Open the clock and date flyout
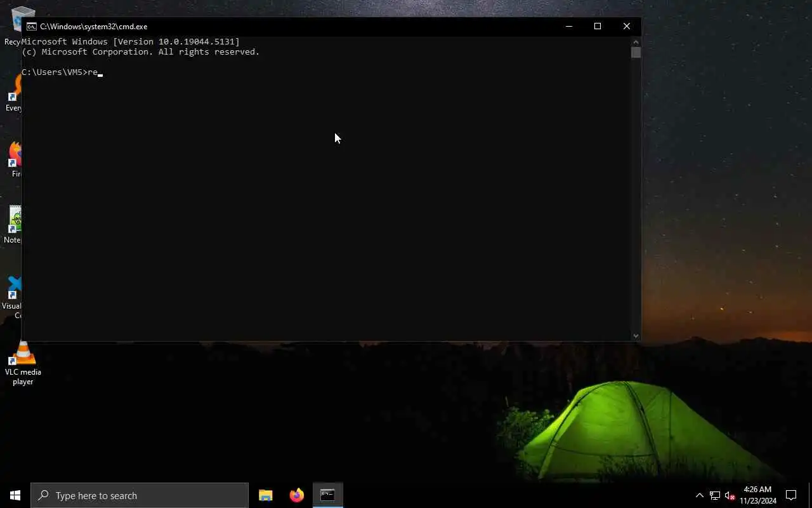 pyautogui.click(x=757, y=495)
